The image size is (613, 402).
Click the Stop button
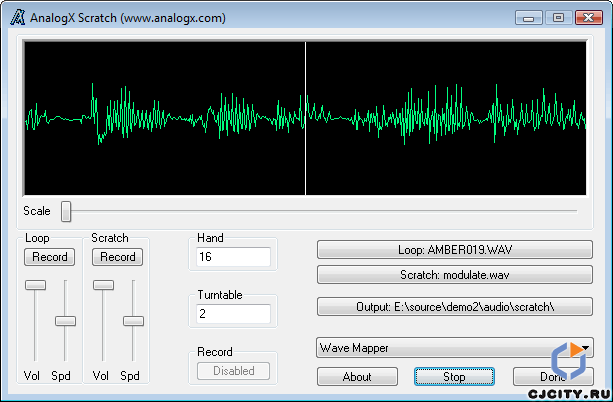[x=454, y=377]
